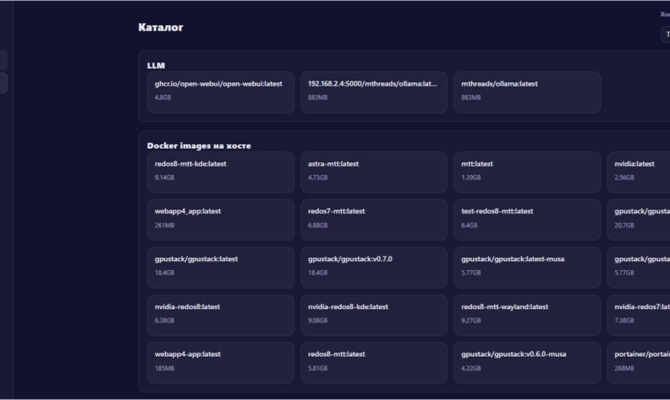Open the redos7-mtt:latest image card
Viewport: 670px width, 400px height.
(x=374, y=219)
